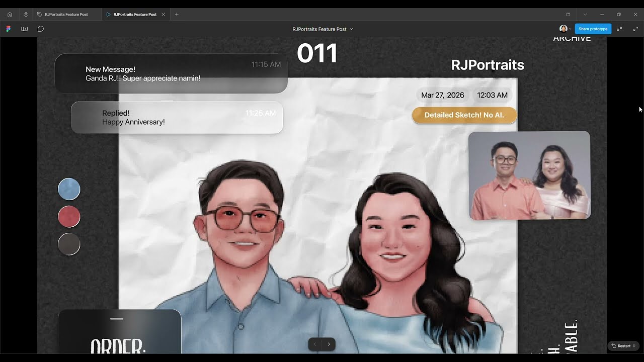The image size is (644, 362).
Task: Click the ARCHIVE text link
Action: pos(572,39)
